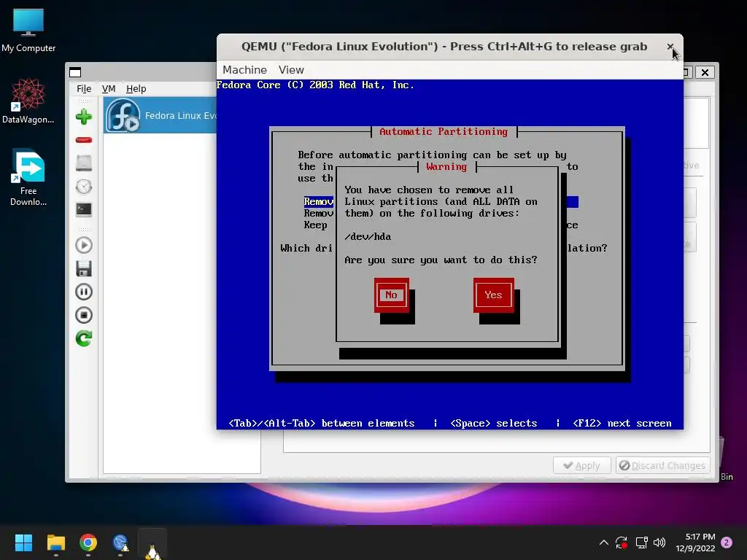Show hidden tray icons chevron
This screenshot has width=747, height=560.
pos(603,542)
